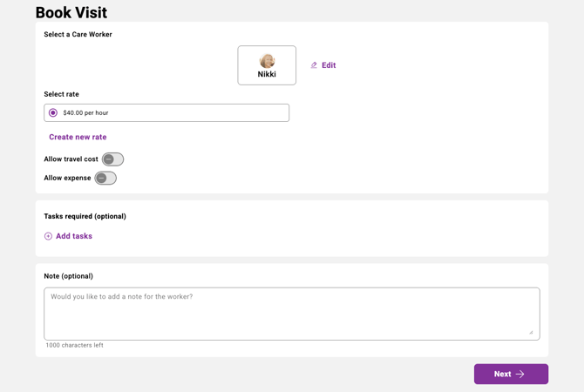
Task: Click the "Tasks required (optional)" heading
Action: click(85, 216)
